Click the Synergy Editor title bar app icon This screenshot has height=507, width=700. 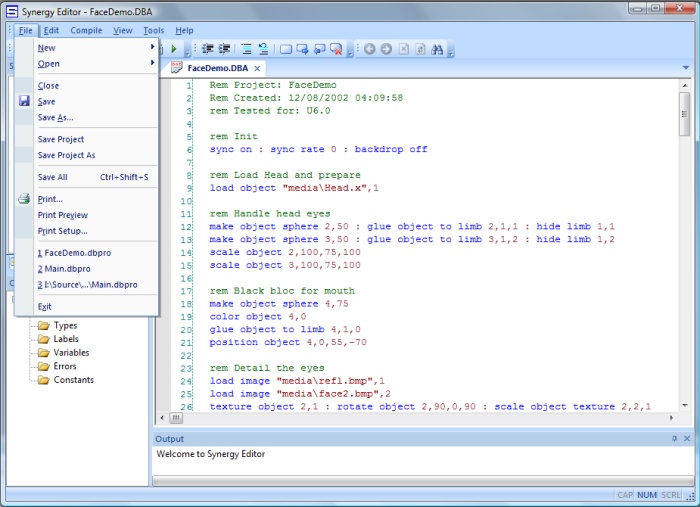coord(12,12)
